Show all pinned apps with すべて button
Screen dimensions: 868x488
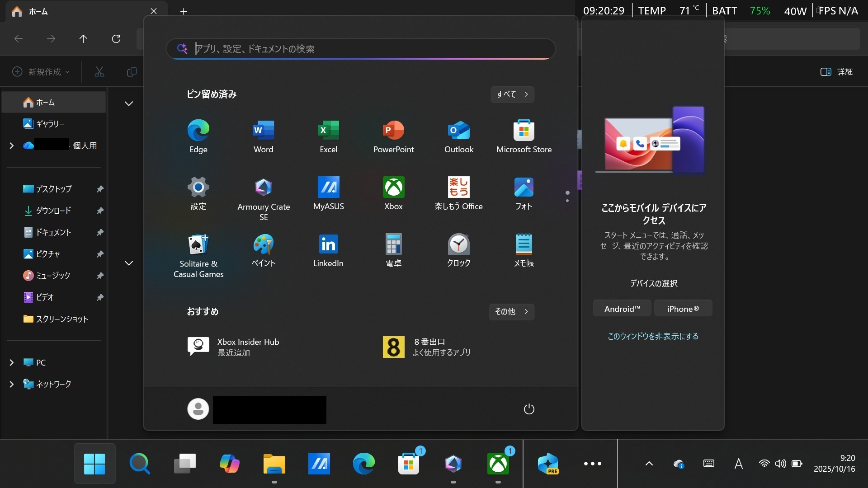(512, 94)
